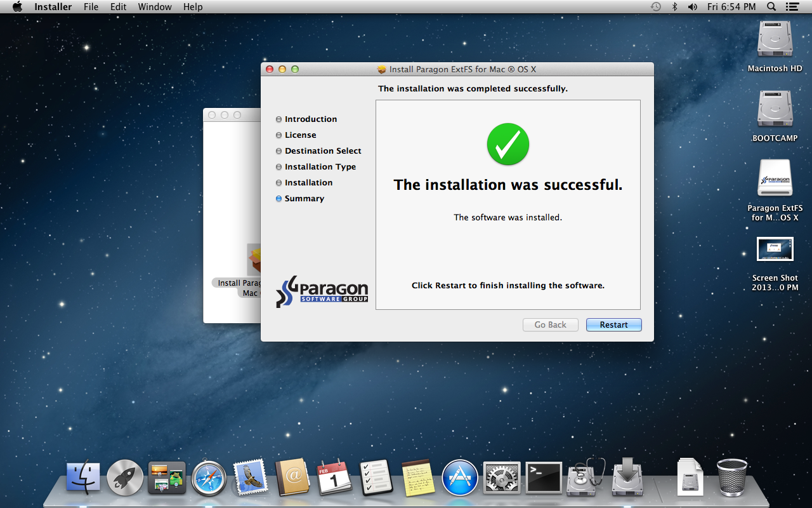Click 'The software was installed.' text
Screen dimensions: 812x508
point(508,217)
